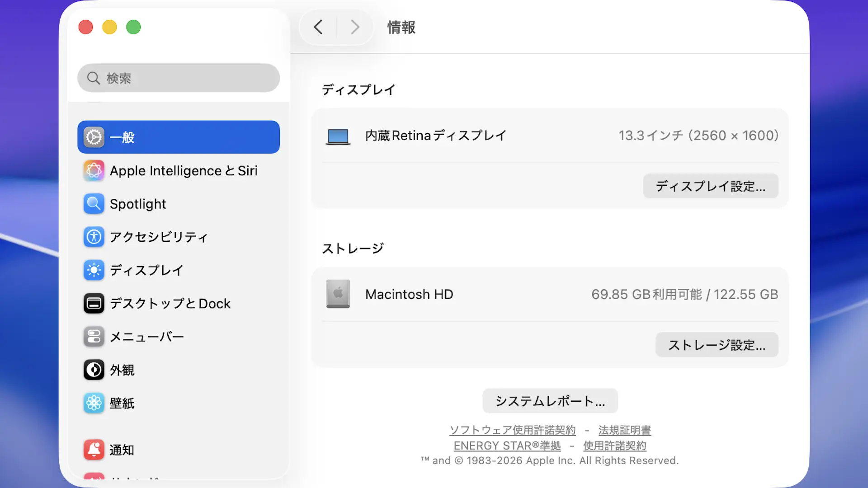
Task: Open システムレポート... button
Action: click(550, 401)
